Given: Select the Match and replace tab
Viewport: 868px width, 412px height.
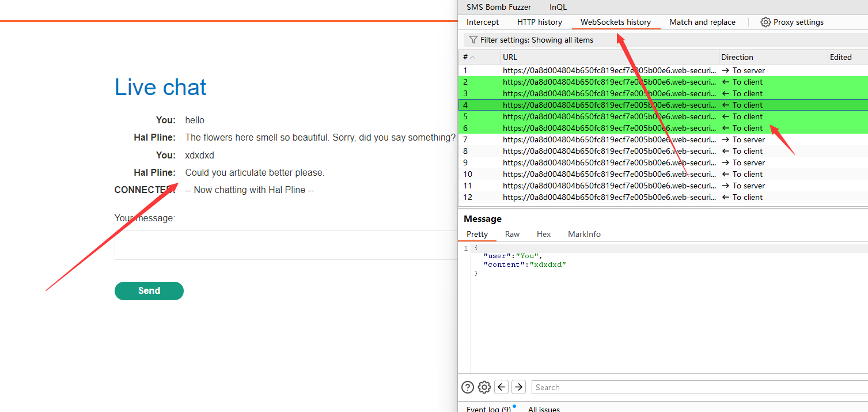Looking at the screenshot, I should pos(702,22).
